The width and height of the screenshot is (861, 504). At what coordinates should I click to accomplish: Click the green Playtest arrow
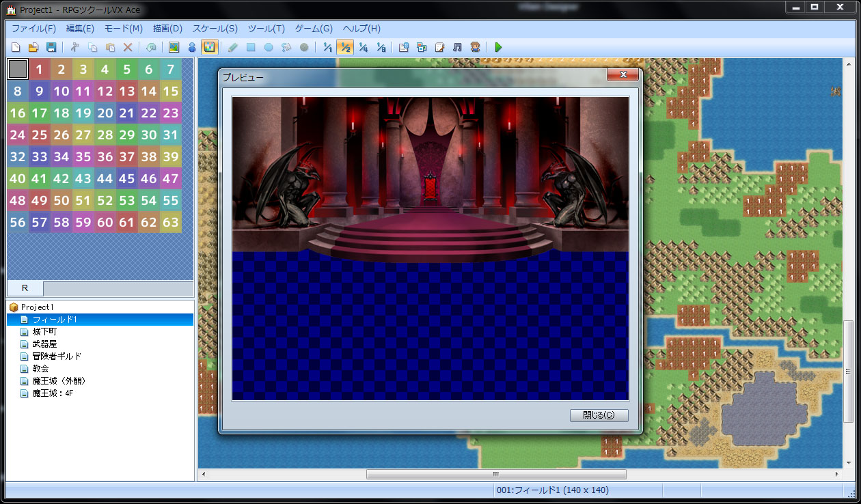click(x=498, y=48)
